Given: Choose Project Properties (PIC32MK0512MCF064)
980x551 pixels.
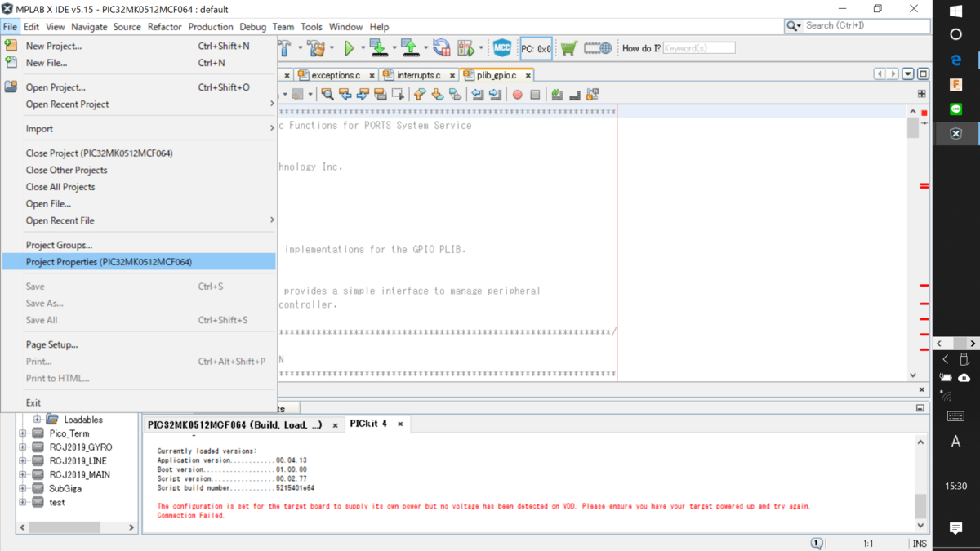Looking at the screenshot, I should [x=139, y=262].
